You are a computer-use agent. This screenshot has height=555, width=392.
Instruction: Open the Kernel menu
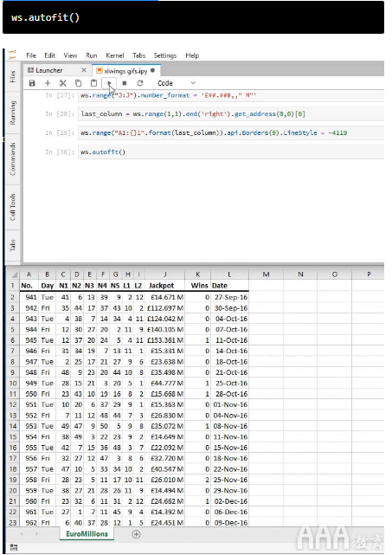tap(115, 55)
